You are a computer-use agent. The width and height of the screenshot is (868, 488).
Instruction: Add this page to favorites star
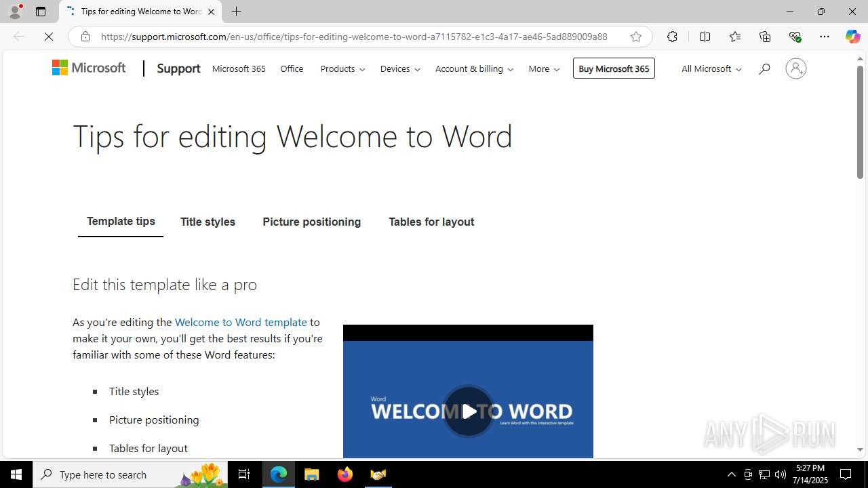pyautogui.click(x=636, y=37)
